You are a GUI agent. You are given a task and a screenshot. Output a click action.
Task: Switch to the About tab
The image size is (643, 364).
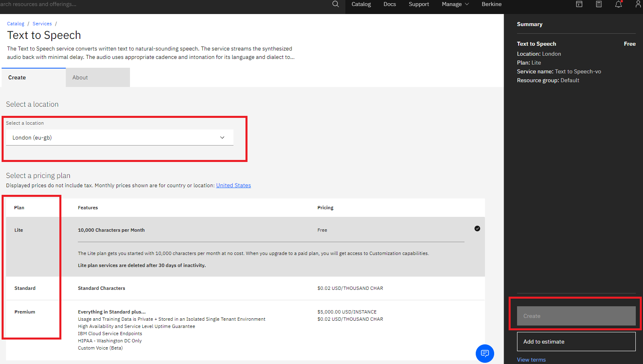point(98,77)
